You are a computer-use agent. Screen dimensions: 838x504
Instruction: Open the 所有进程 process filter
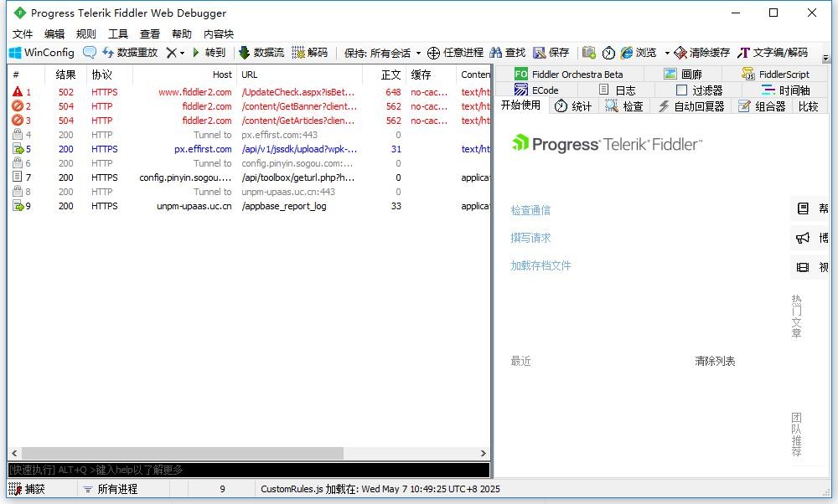pos(111,489)
